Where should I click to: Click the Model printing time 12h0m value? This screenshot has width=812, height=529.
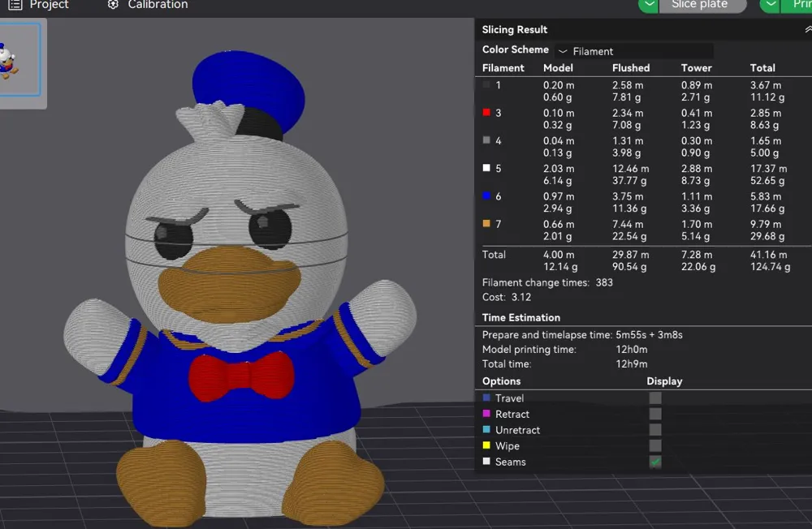(x=631, y=350)
